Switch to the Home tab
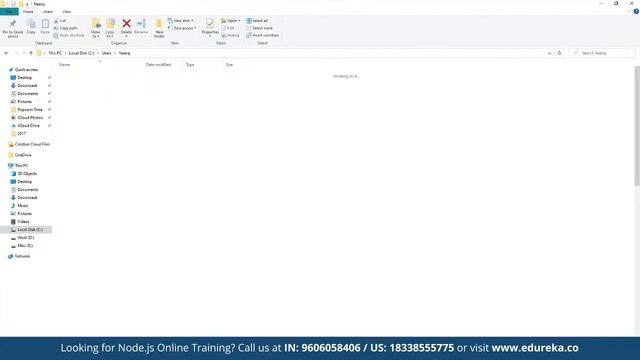This screenshot has height=360, width=640. [28, 12]
